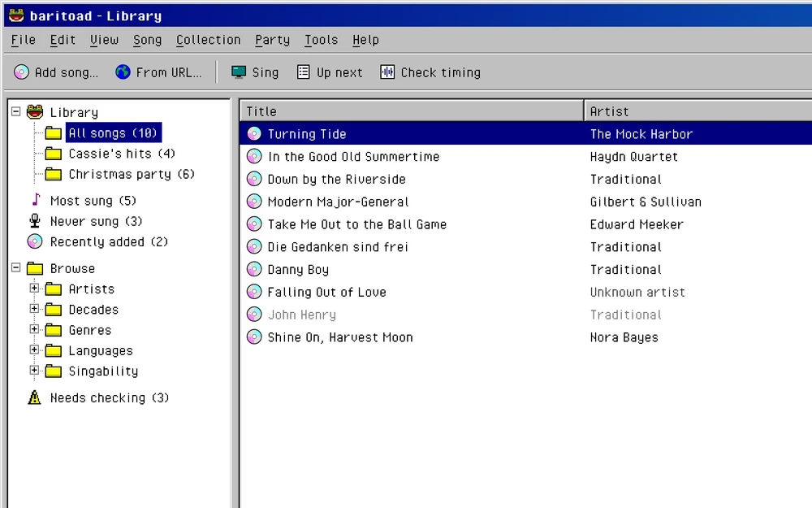Click the Recently added disc icon

click(x=35, y=241)
